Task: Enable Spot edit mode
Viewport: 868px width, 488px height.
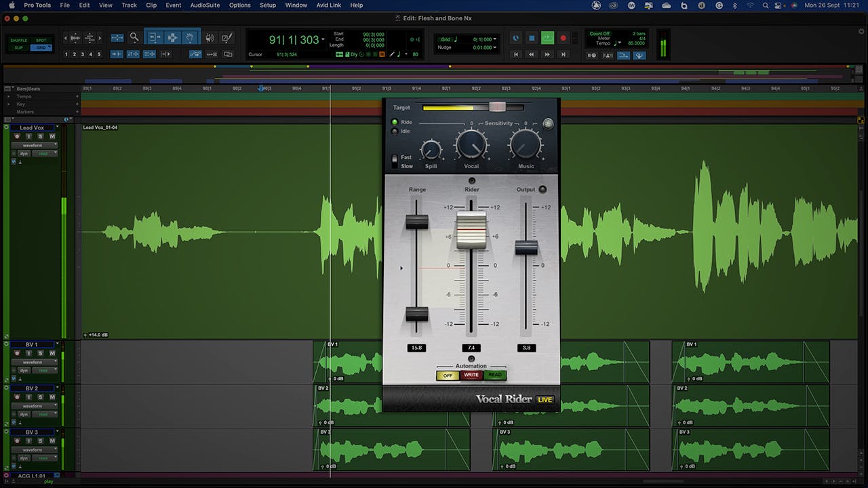Action: tap(41, 40)
